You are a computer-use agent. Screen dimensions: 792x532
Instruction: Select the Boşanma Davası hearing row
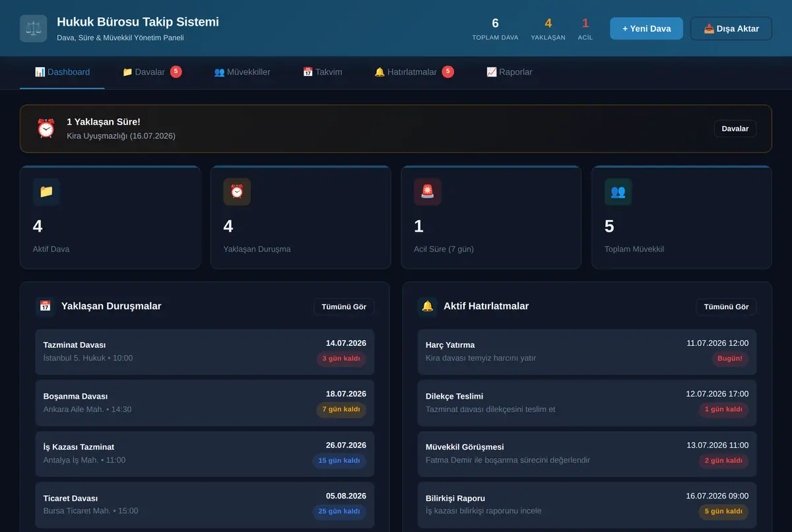click(205, 403)
